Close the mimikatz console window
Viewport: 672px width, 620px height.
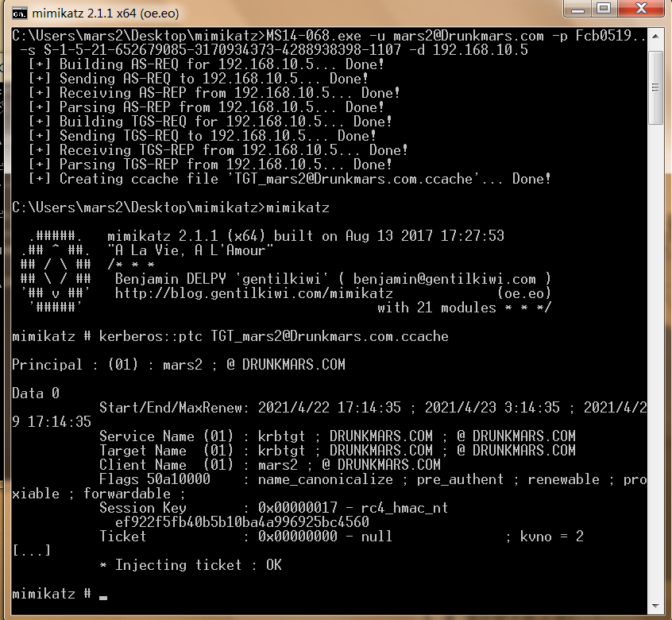click(x=641, y=9)
